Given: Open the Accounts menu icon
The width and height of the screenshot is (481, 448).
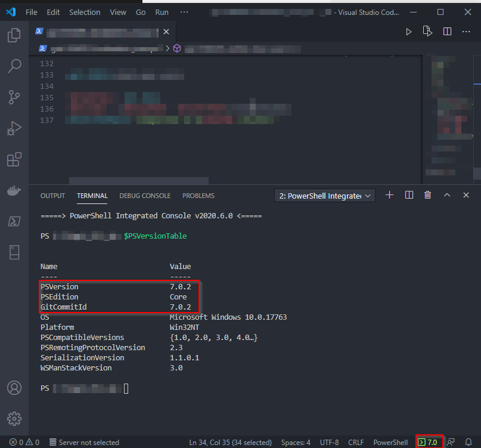Looking at the screenshot, I should [14, 388].
